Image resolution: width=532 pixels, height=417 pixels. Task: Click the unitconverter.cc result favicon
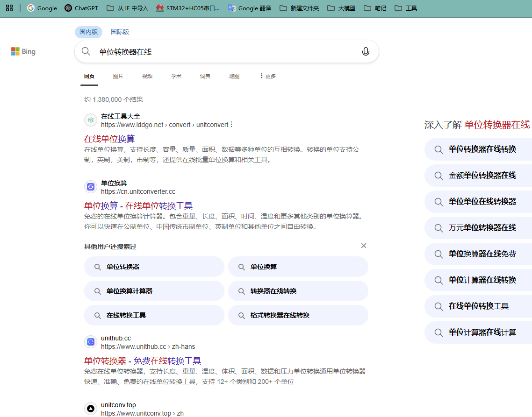[91, 187]
